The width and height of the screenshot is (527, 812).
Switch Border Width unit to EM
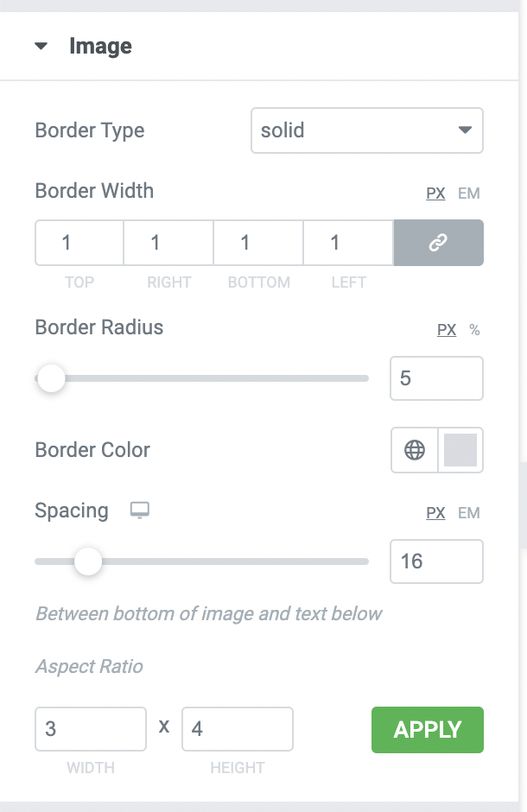pos(469,193)
